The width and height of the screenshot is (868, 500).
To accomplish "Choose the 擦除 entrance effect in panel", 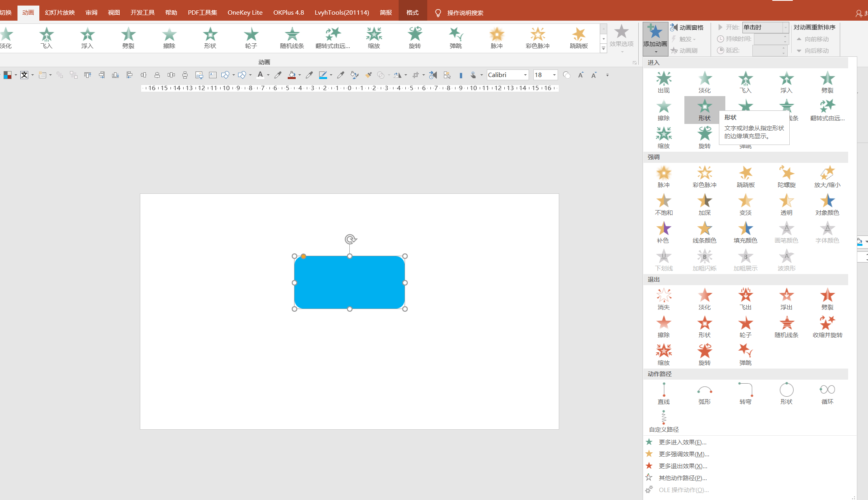I will click(x=664, y=110).
